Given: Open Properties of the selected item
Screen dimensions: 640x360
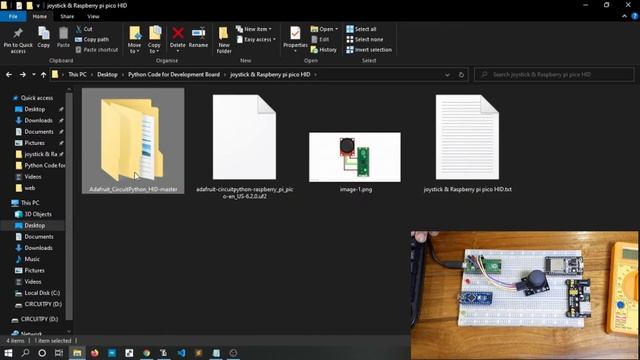Looking at the screenshot, I should tap(295, 39).
